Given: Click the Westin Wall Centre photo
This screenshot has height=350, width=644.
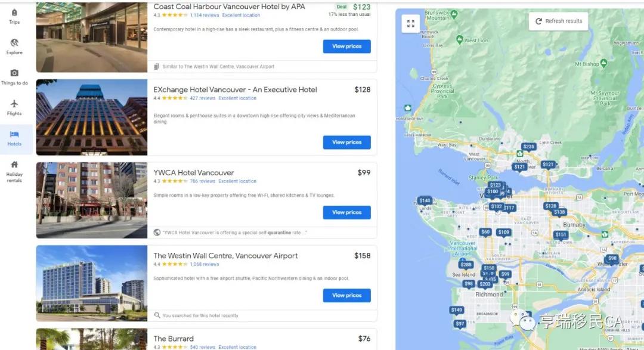Looking at the screenshot, I should coord(92,283).
